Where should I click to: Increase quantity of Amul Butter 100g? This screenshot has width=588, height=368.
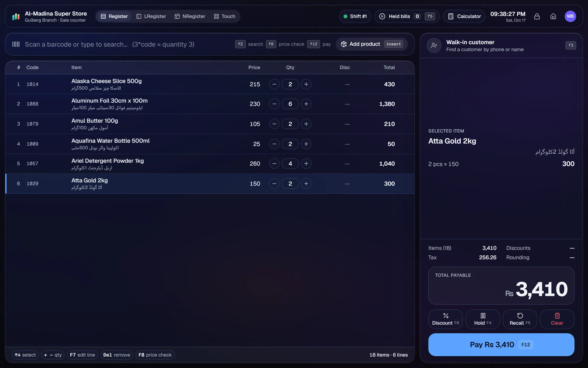coord(306,124)
